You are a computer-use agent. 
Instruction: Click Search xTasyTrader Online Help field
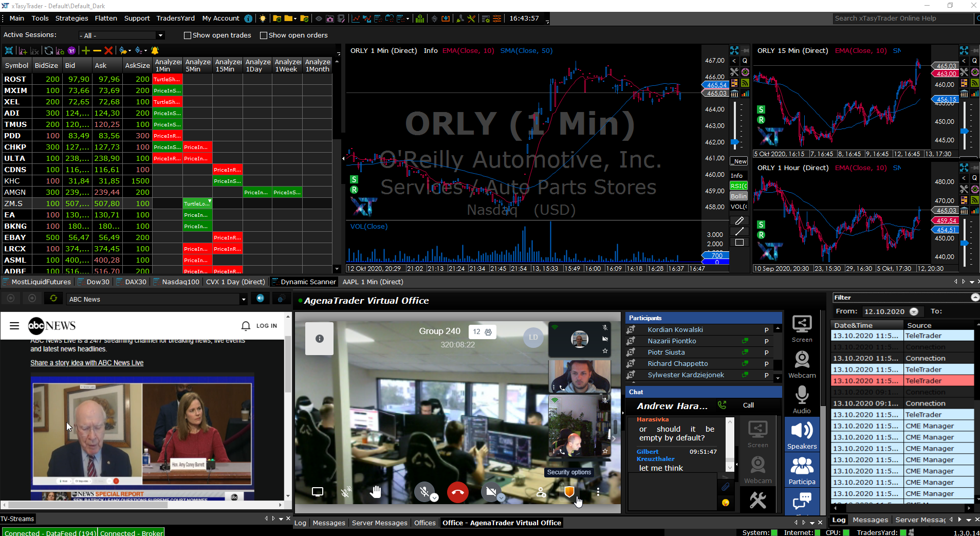pyautogui.click(x=903, y=19)
